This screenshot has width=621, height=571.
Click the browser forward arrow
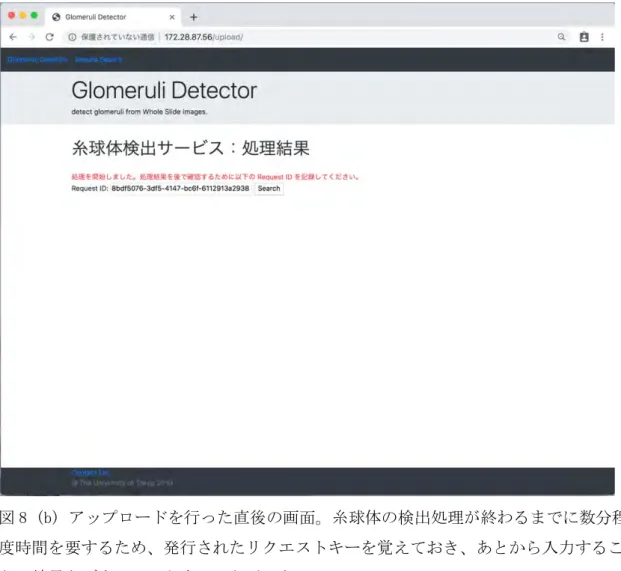click(32, 37)
